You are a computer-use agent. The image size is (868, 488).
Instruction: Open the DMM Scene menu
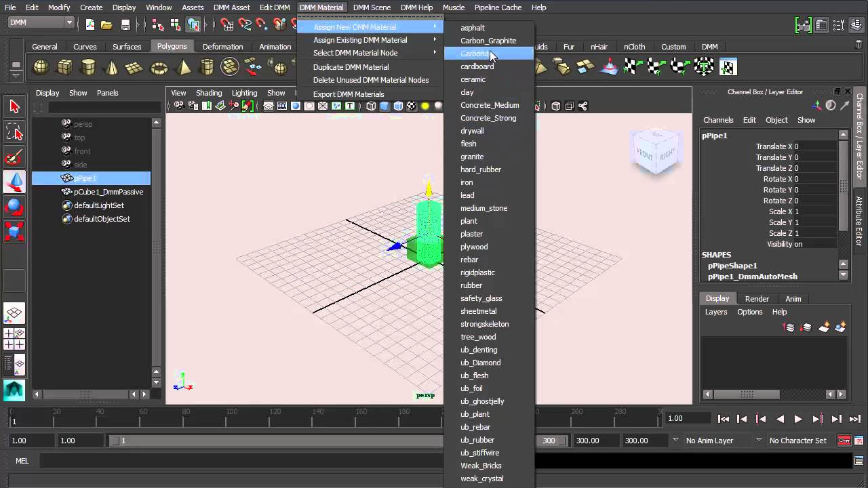pos(372,7)
